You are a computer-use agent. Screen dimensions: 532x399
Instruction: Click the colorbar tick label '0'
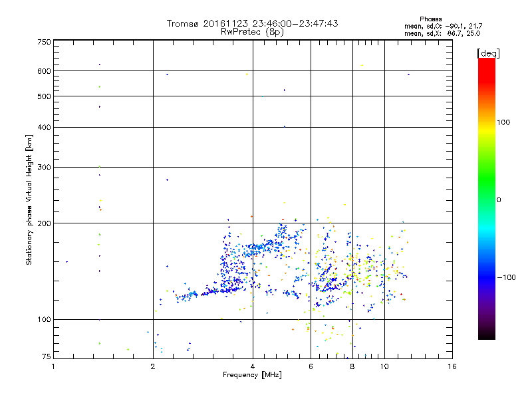click(499, 200)
